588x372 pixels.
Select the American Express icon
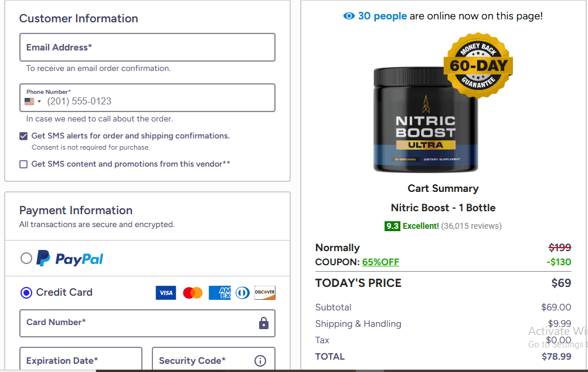(x=219, y=292)
